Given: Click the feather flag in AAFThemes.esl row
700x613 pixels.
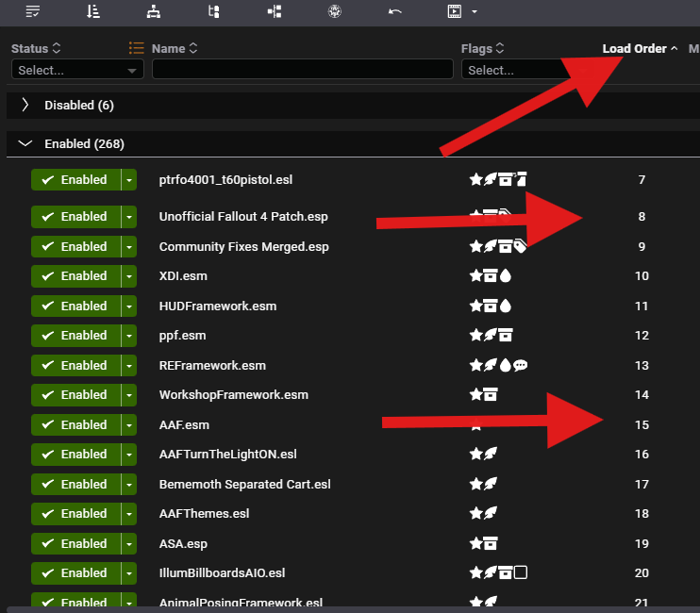Looking at the screenshot, I should (491, 514).
